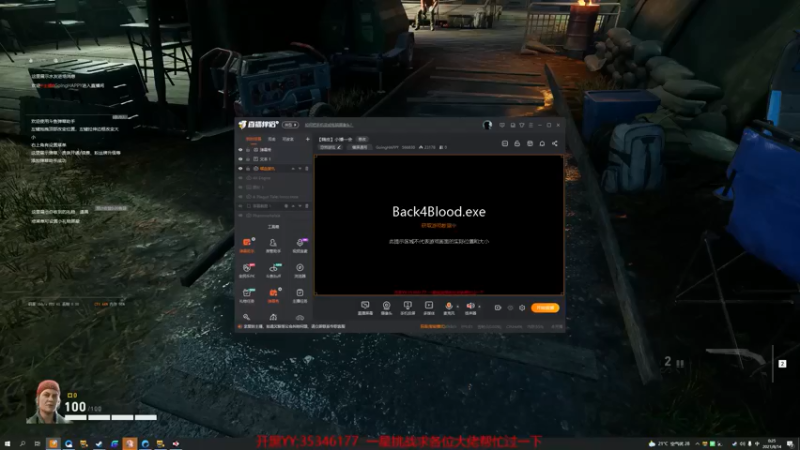Add multimedia play-icon source in bottom toolbar
800x450 pixels.
click(x=429, y=307)
